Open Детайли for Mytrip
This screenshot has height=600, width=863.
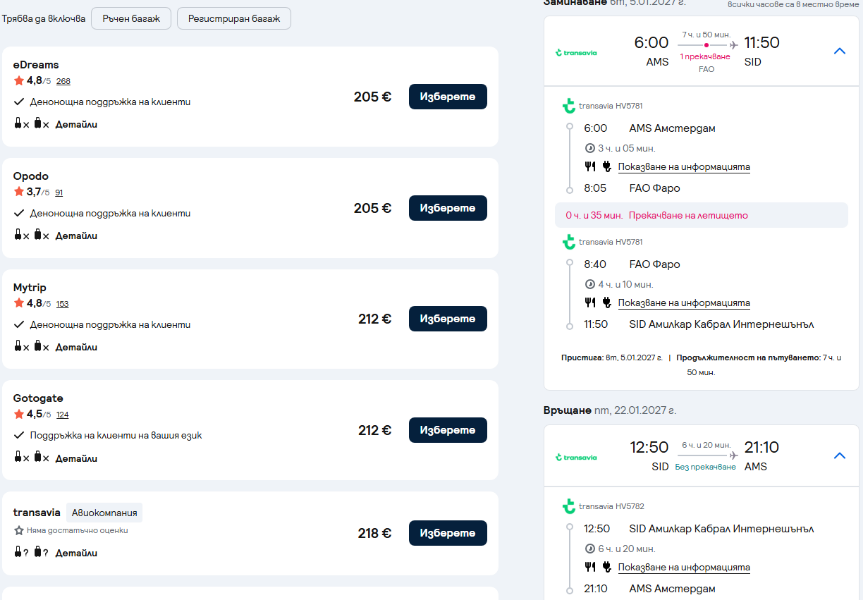pyautogui.click(x=76, y=347)
